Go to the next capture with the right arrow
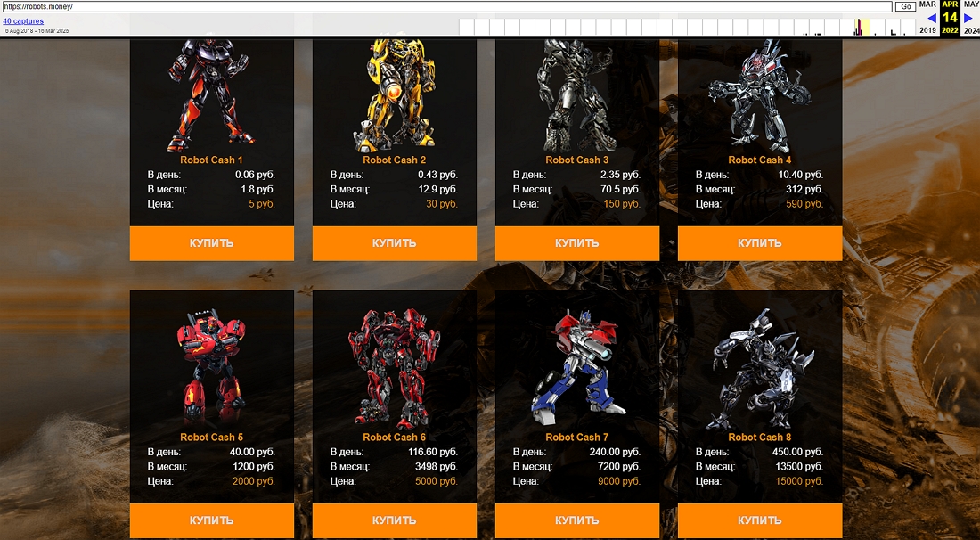 968,18
